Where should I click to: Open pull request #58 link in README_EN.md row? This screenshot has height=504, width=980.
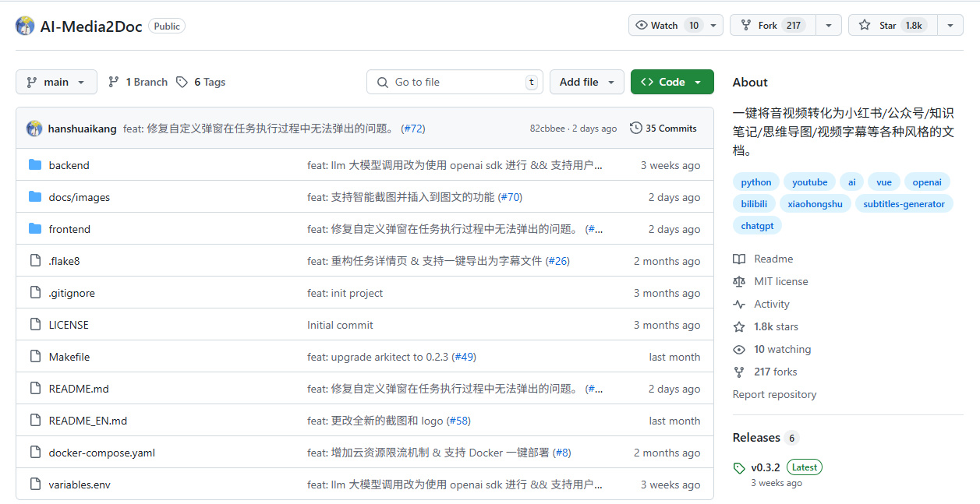click(x=458, y=421)
